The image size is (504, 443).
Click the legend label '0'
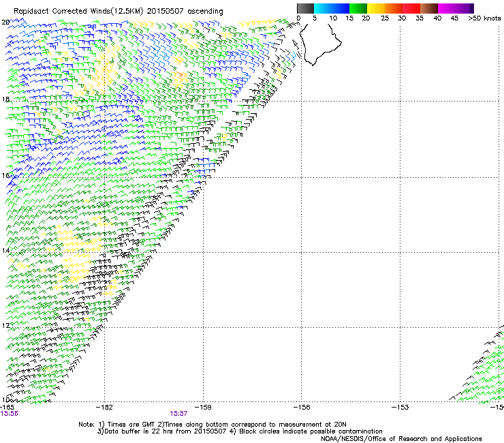point(298,18)
